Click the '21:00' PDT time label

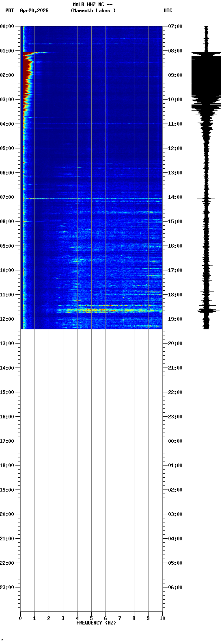tap(7, 539)
